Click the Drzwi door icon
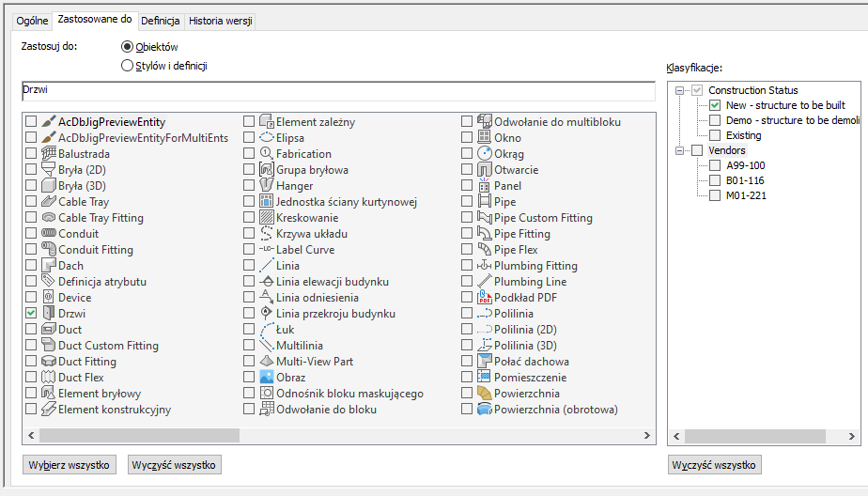The height and width of the screenshot is (496, 868). click(x=49, y=313)
